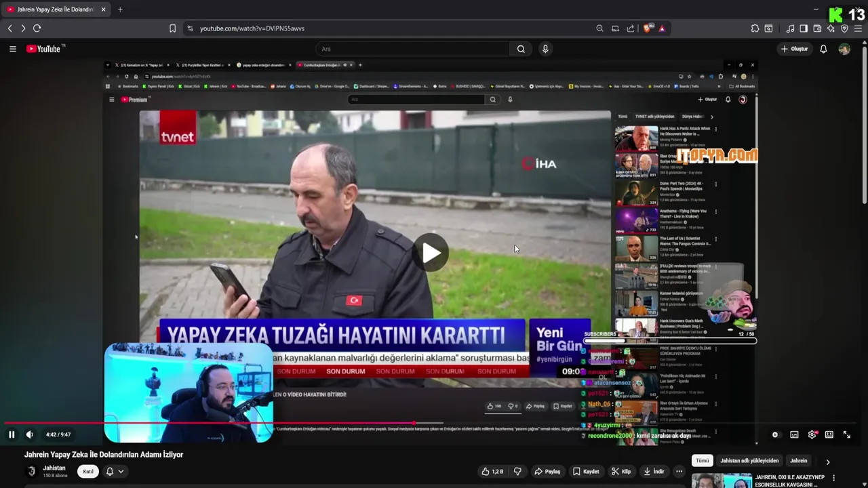Image resolution: width=868 pixels, height=488 pixels.
Task: Download video with İndir button
Action: pos(654,471)
